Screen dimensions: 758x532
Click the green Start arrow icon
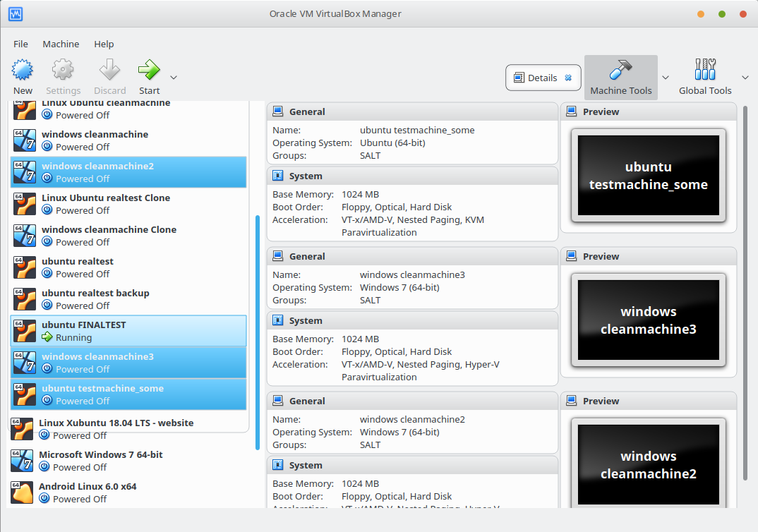[149, 70]
